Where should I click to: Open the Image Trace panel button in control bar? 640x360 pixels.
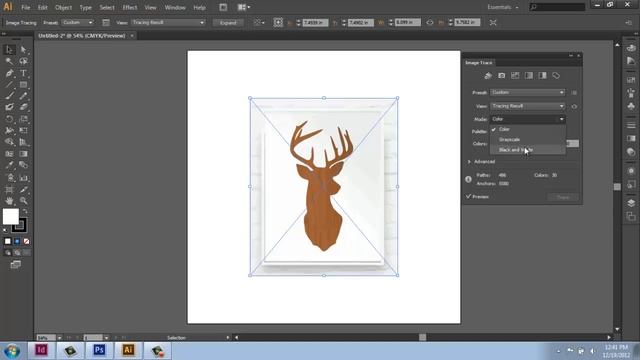(106, 23)
